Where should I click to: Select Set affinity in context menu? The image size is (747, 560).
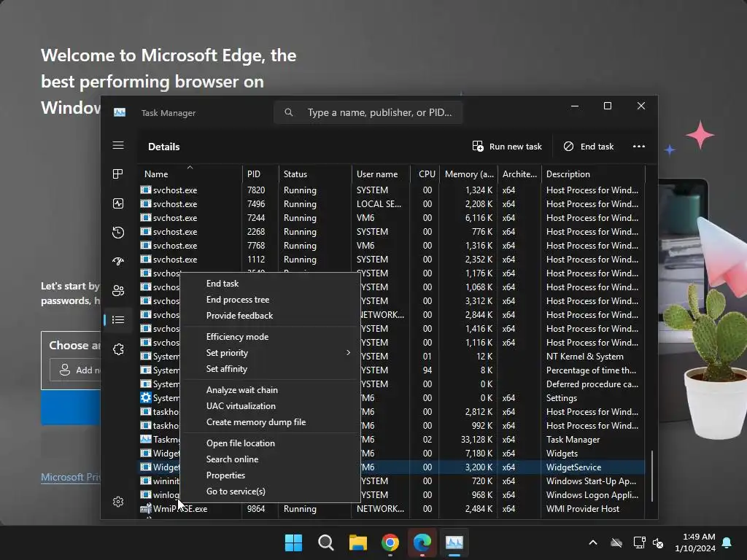[x=271, y=369]
